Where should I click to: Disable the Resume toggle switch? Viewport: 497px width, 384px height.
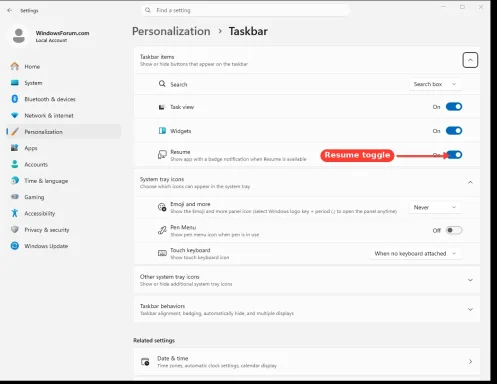(x=454, y=155)
